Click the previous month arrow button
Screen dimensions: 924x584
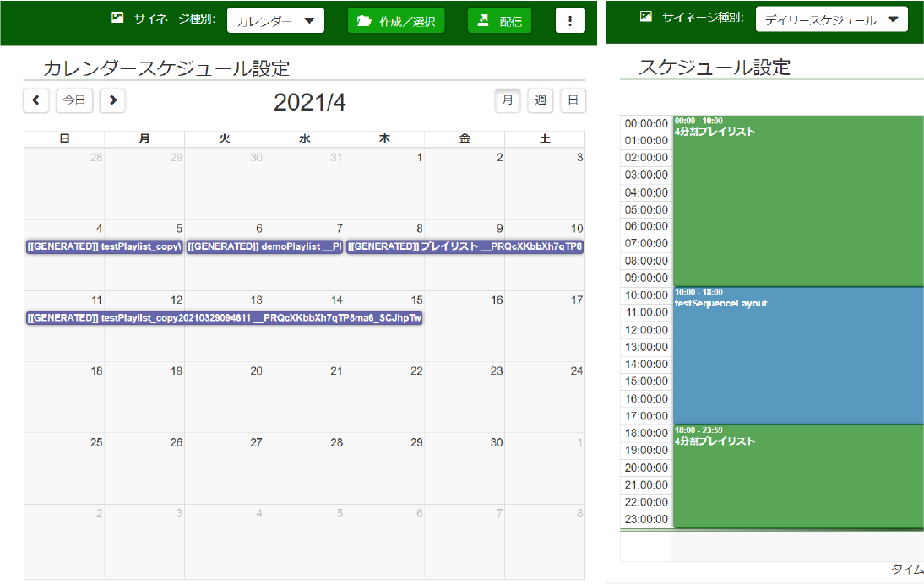tap(35, 100)
